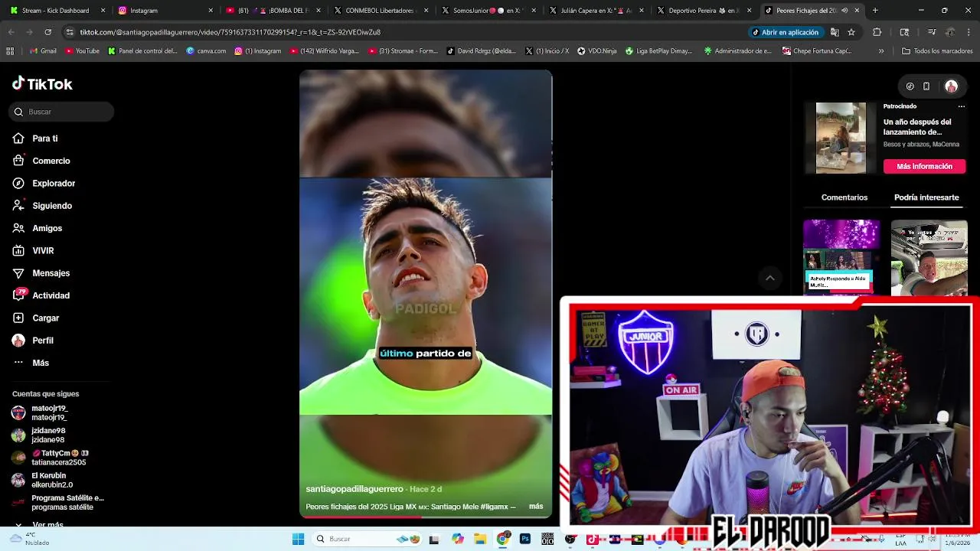The width and height of the screenshot is (980, 551).
Task: Switch to the Instagram tab
Action: (165, 11)
